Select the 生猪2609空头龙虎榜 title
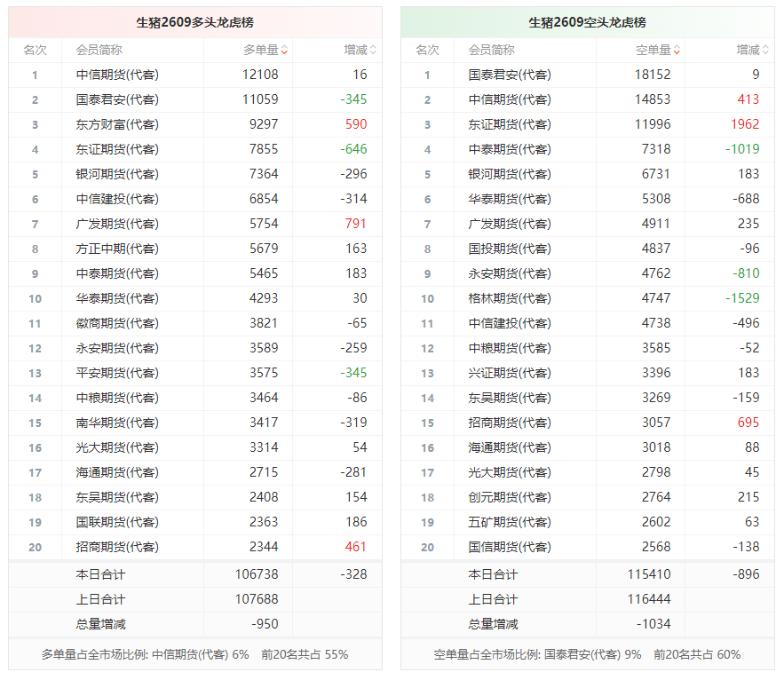The width and height of the screenshot is (784, 680). [x=588, y=22]
